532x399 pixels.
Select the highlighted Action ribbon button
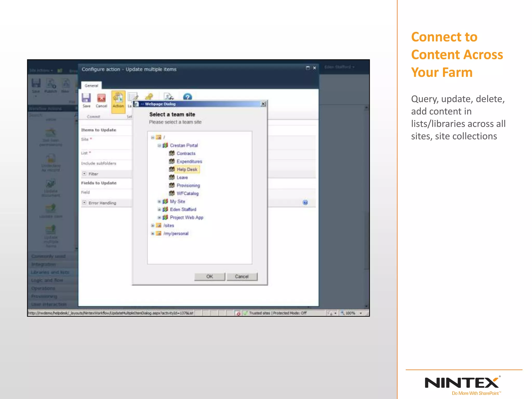tap(118, 102)
